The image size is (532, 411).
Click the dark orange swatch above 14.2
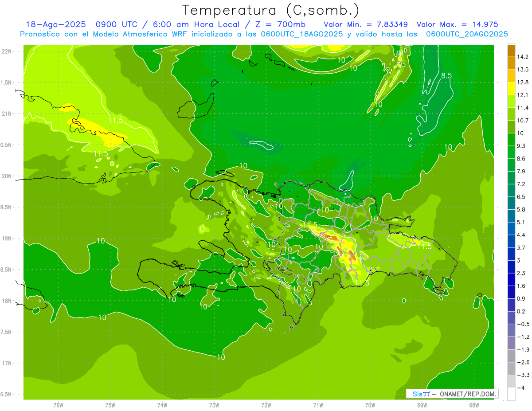click(511, 50)
